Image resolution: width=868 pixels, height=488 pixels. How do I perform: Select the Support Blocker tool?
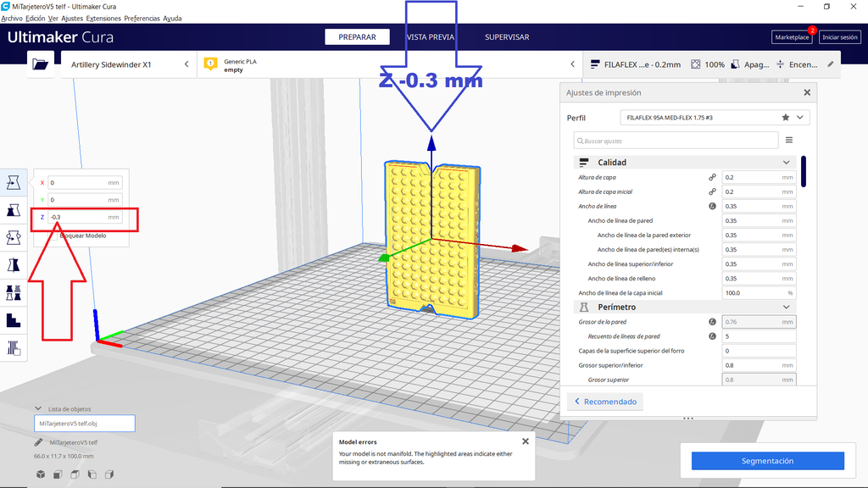click(14, 320)
